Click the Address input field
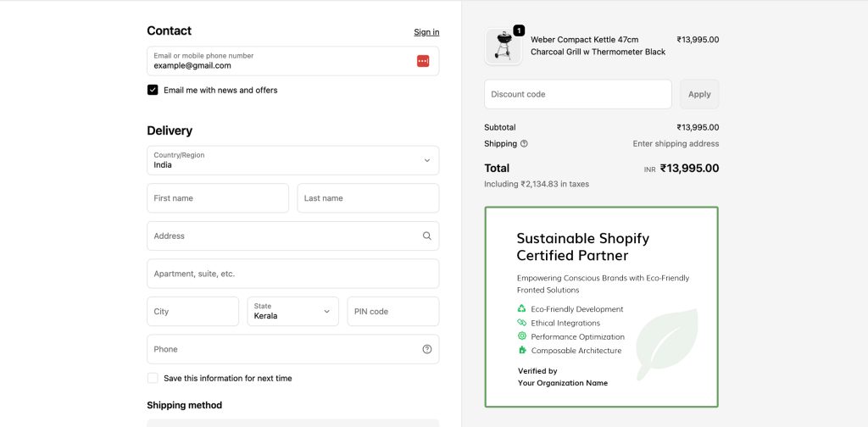This screenshot has width=868, height=427. coord(292,236)
